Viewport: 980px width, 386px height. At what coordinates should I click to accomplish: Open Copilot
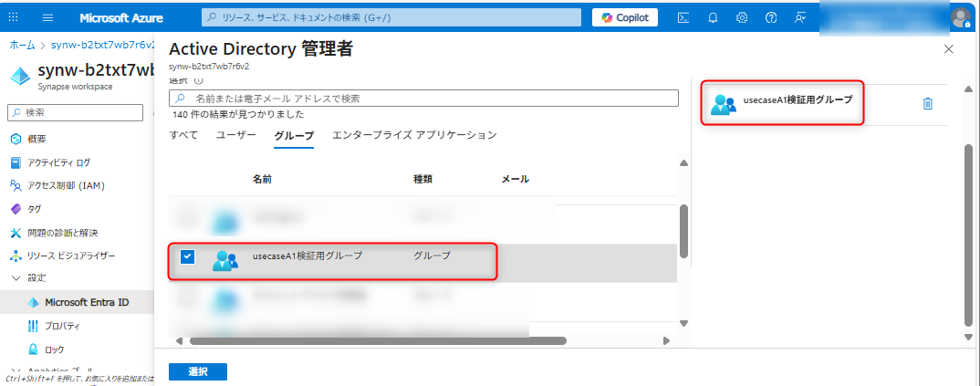(x=625, y=17)
